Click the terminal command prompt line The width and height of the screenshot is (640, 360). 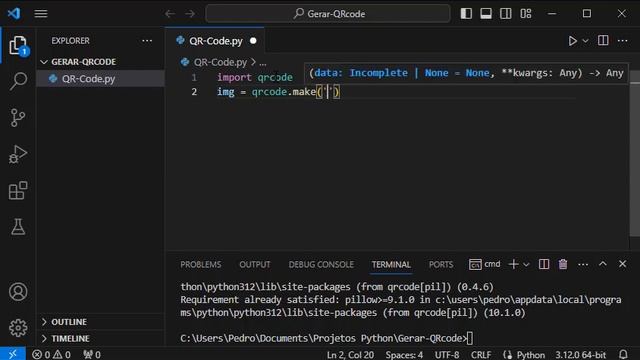(327, 338)
